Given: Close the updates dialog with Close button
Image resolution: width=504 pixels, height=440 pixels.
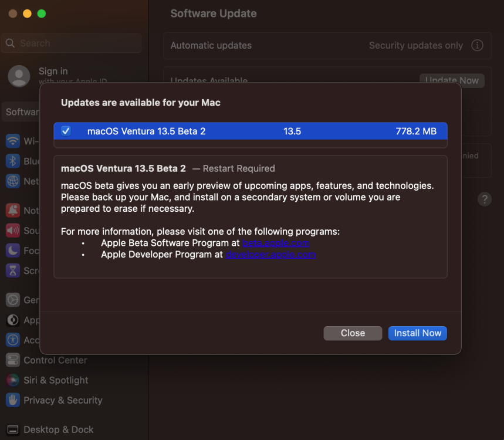Looking at the screenshot, I should (353, 333).
